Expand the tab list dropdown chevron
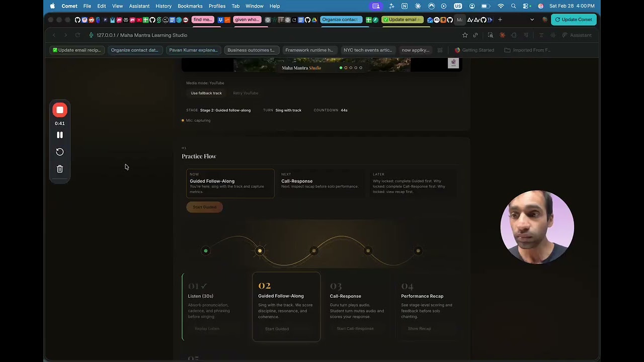 pos(532,20)
